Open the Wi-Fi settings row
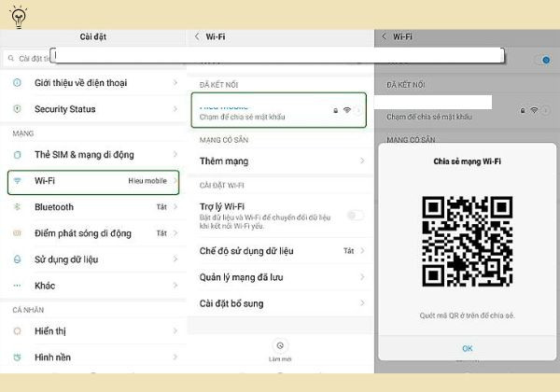The image size is (560, 392). [93, 182]
